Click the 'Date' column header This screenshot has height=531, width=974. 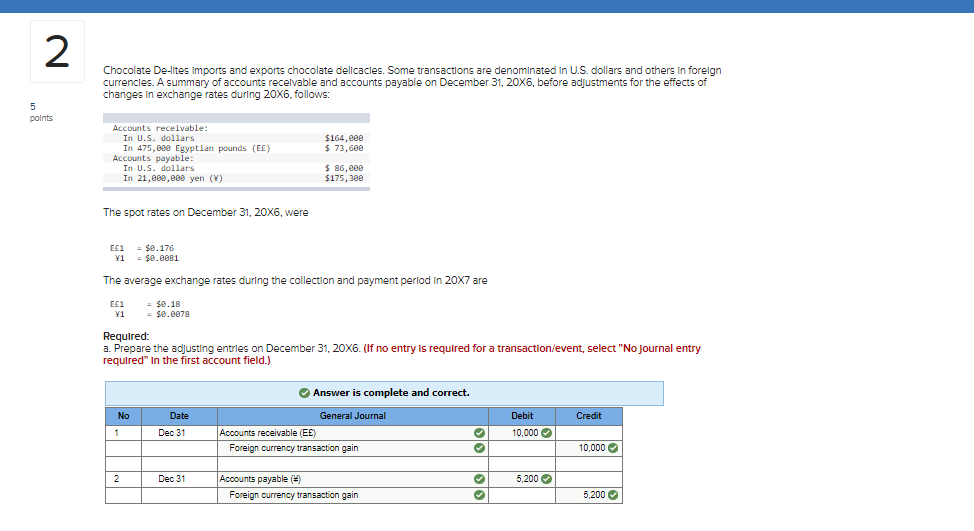179,416
